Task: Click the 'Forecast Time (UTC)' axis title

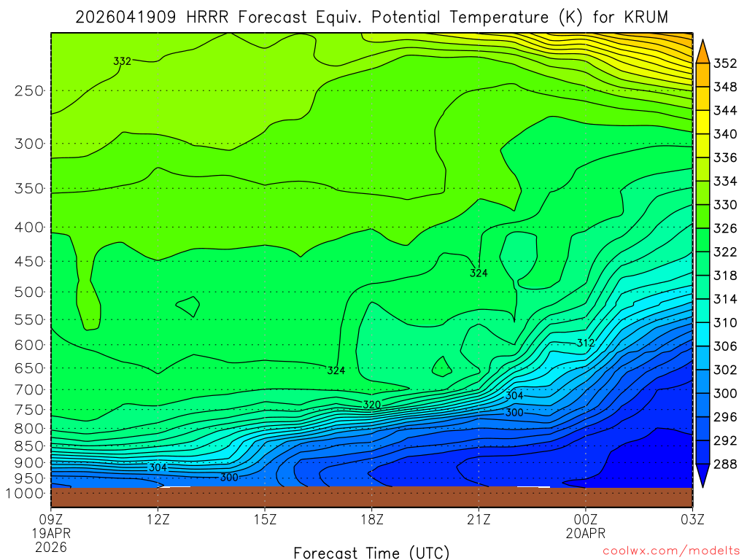Action: 371,553
